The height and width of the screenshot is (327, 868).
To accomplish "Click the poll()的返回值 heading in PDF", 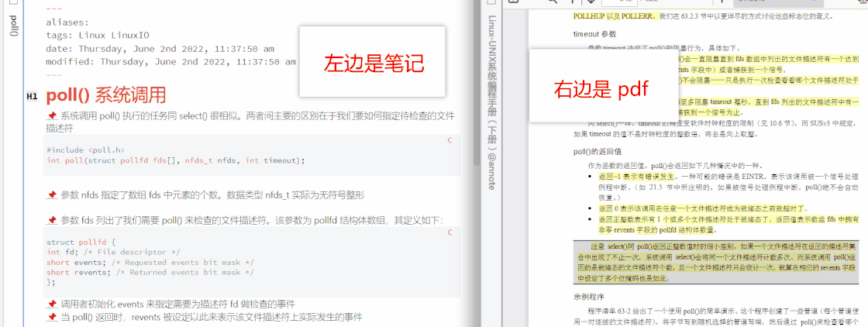I will pyautogui.click(x=598, y=152).
